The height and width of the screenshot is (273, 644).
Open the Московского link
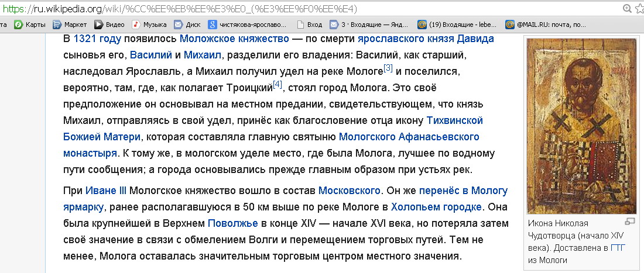point(350,191)
